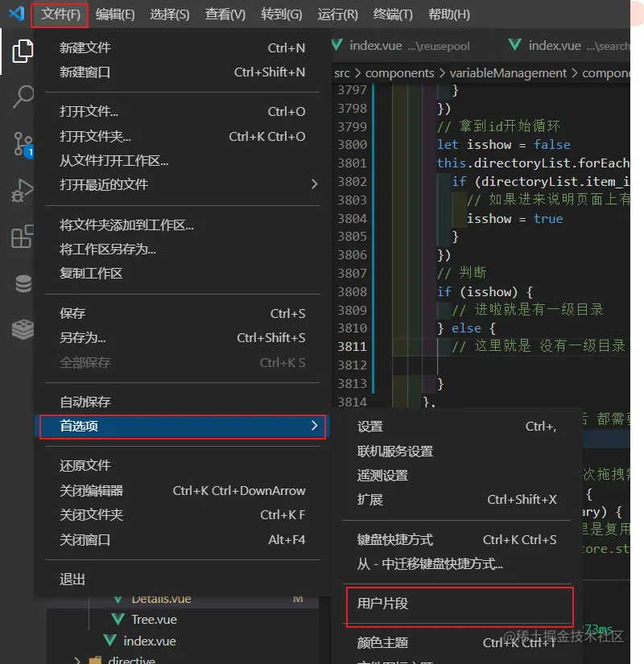Screen dimensions: 644x664
Task: Click Vue icon on the search index.vue tab
Action: 514,44
